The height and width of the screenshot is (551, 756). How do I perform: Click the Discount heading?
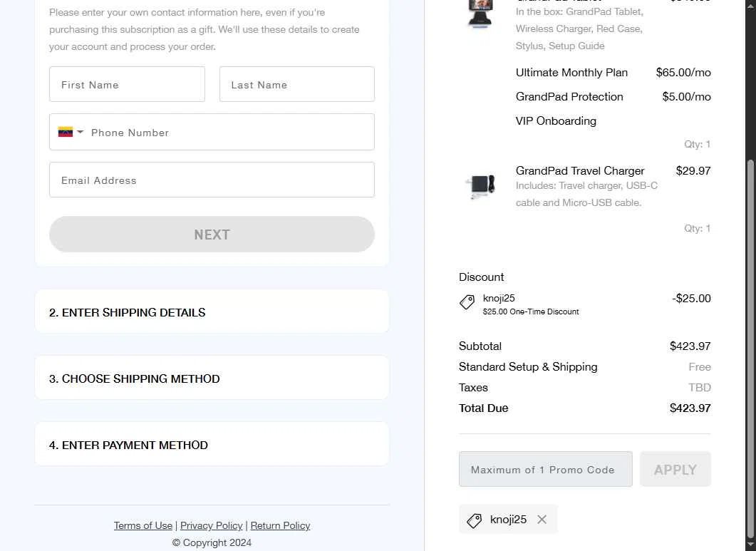(x=481, y=277)
